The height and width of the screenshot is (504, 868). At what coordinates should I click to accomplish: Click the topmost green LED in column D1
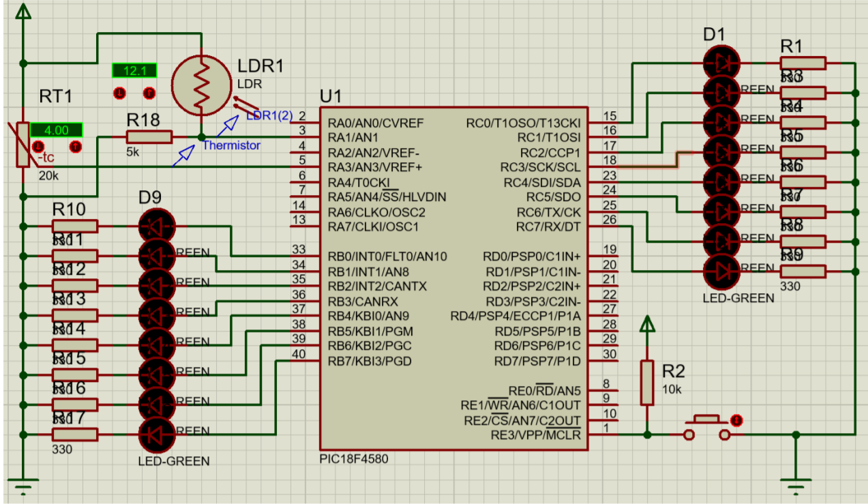[x=721, y=61]
